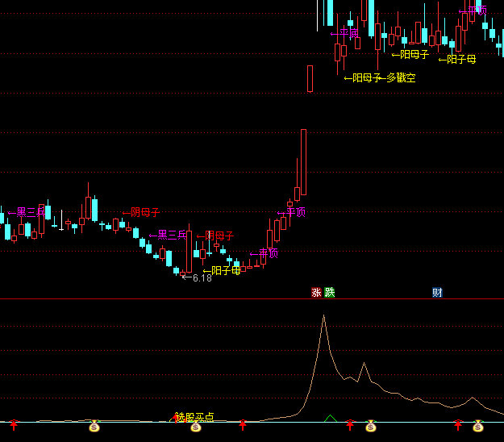Click the money bag right of indicator peak
Screen dimensions: 504x442
pos(371,425)
